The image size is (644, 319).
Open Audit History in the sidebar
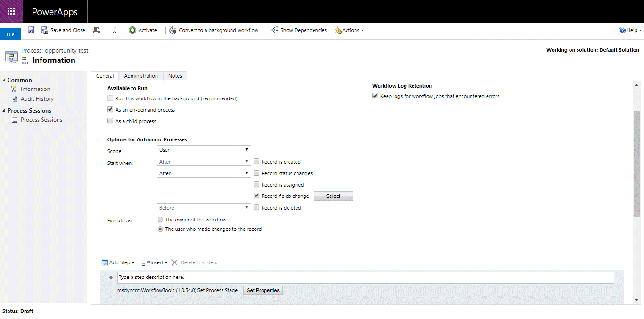pyautogui.click(x=36, y=98)
